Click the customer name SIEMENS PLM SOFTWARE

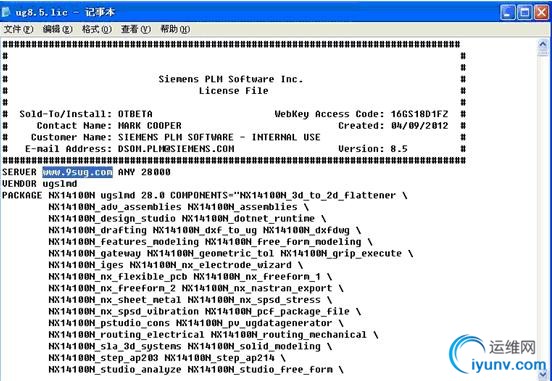pyautogui.click(x=176, y=137)
